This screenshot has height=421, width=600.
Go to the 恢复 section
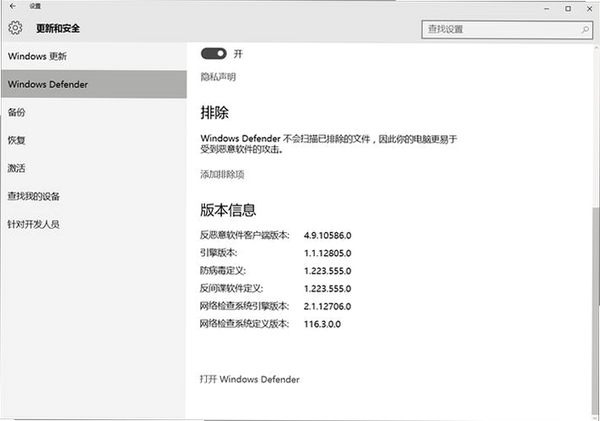click(93, 140)
